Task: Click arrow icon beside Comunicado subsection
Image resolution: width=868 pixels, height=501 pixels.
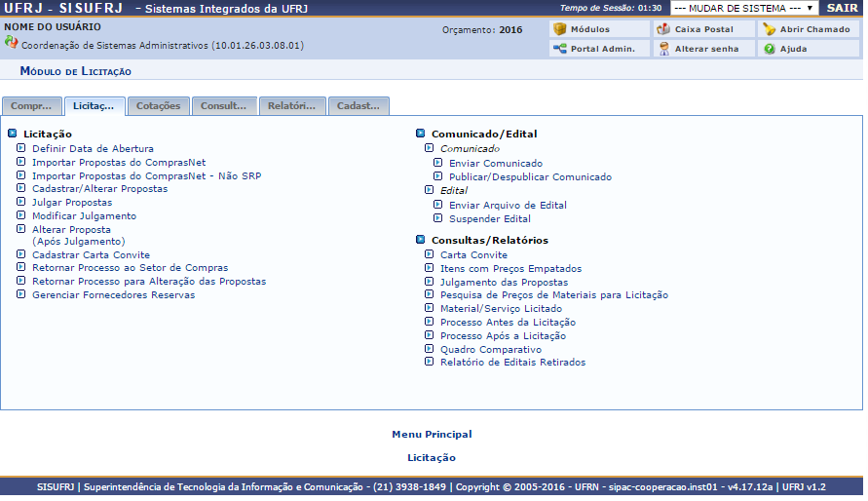Action: tap(429, 148)
